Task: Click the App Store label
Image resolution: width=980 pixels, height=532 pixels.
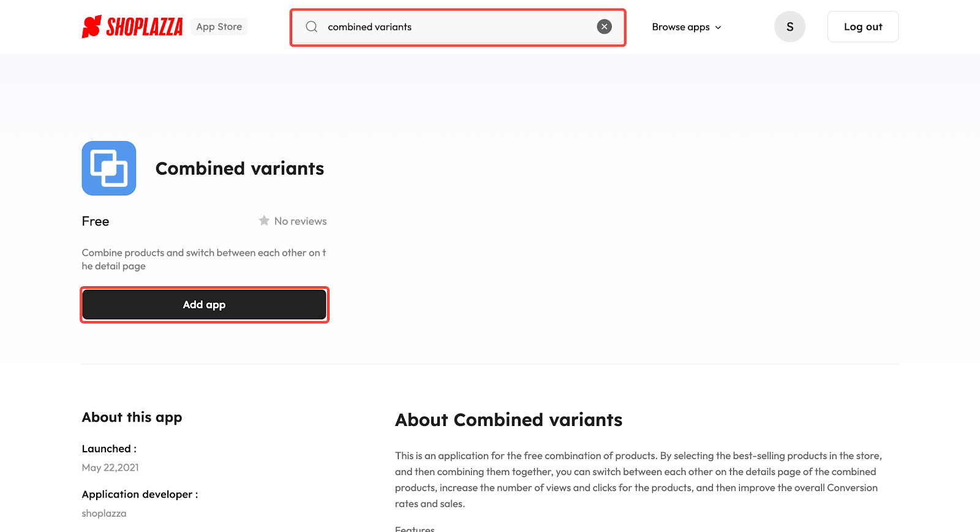Action: (219, 27)
